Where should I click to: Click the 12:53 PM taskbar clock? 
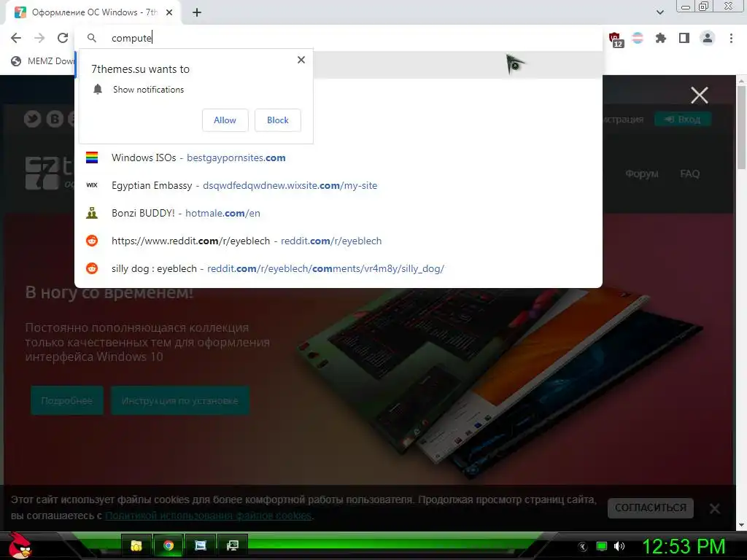684,546
